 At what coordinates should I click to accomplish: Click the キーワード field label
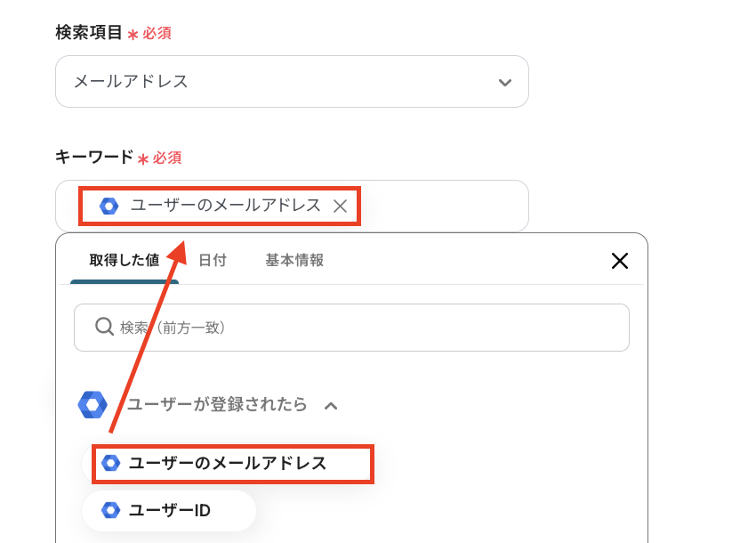pyautogui.click(x=94, y=158)
